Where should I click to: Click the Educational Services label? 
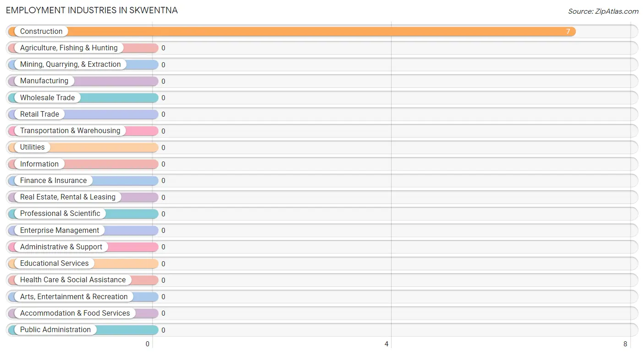click(55, 264)
